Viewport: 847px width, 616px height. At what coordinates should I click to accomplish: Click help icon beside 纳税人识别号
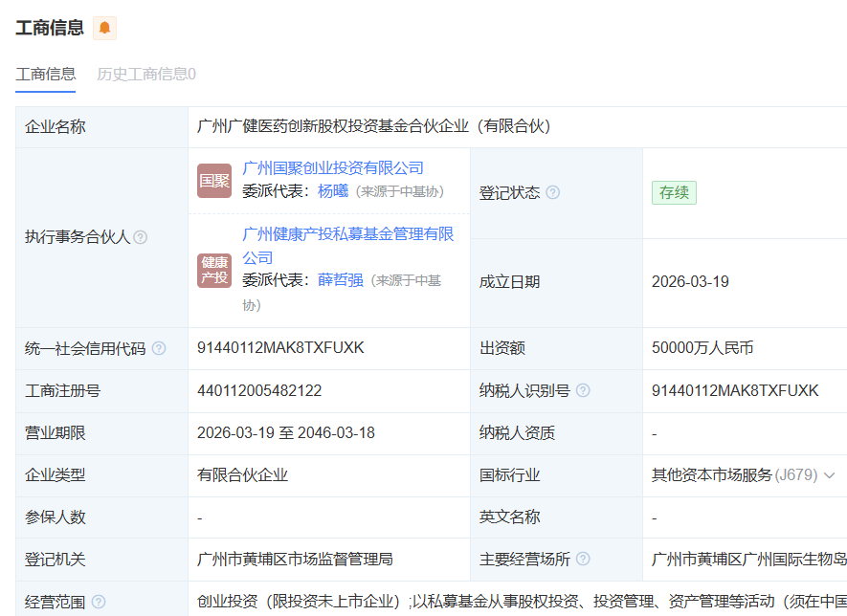click(583, 390)
